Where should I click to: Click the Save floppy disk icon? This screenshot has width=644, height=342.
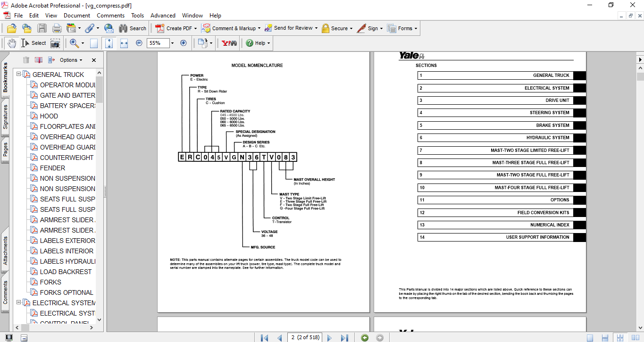(x=42, y=28)
